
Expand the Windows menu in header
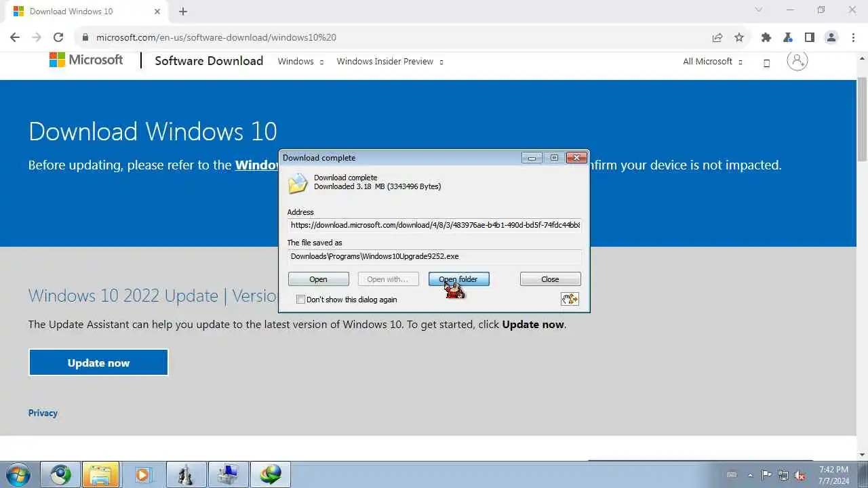pos(300,61)
